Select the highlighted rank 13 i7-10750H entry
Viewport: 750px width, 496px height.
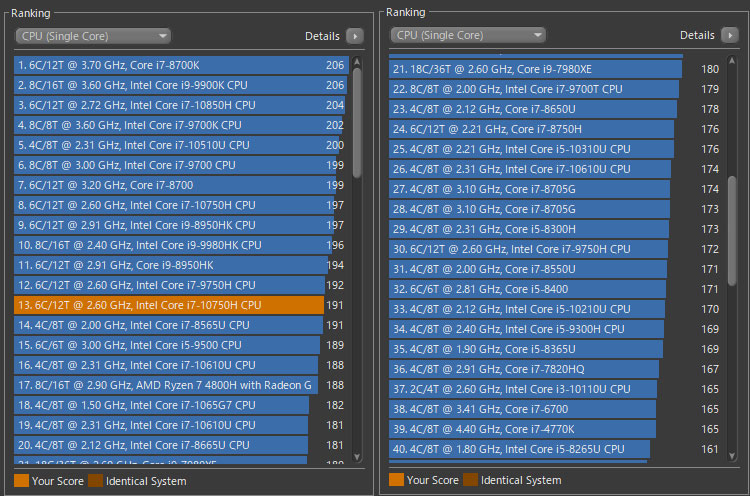[168, 305]
